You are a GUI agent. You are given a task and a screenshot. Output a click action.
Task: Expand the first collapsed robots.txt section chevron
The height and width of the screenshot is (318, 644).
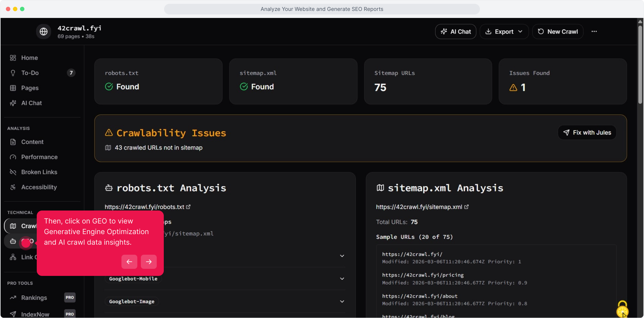tap(342, 256)
